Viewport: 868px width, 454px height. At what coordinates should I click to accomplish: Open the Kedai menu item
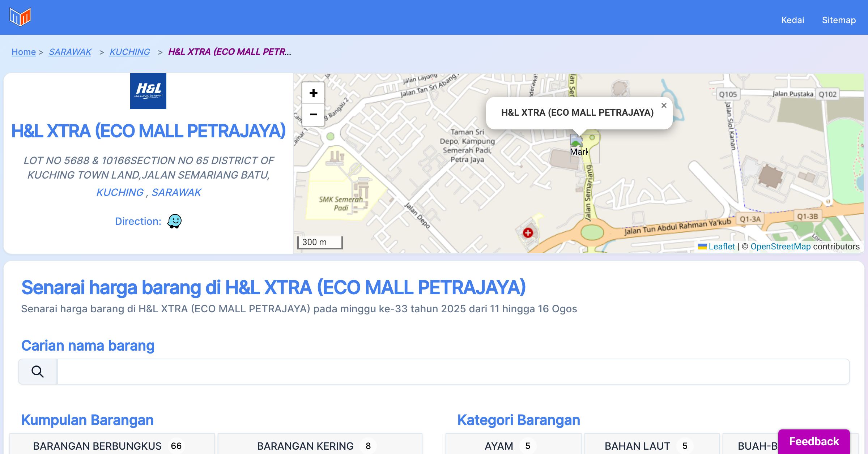(x=792, y=20)
